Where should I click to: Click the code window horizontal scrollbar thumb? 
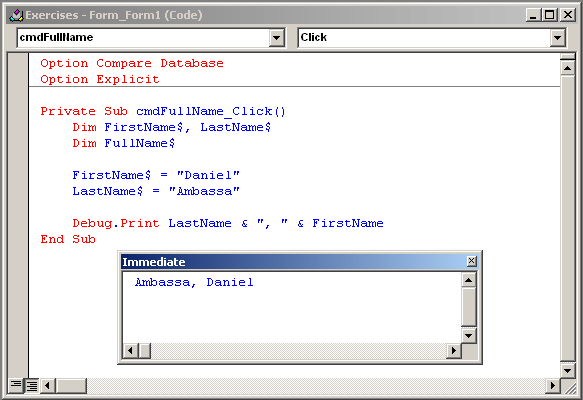pos(71,386)
